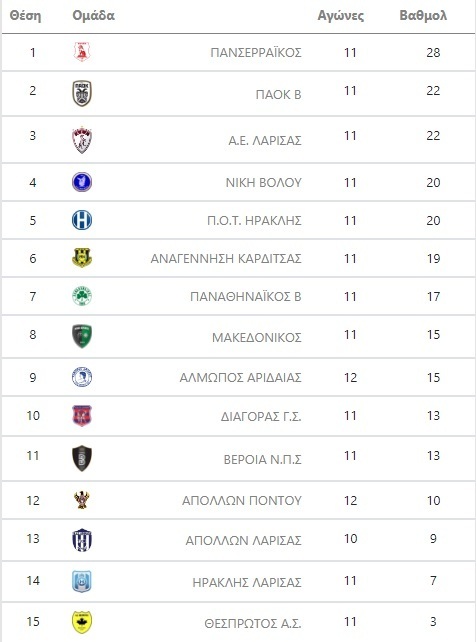Click the Απόλλων Πόντου eagle emblem

coord(82,500)
